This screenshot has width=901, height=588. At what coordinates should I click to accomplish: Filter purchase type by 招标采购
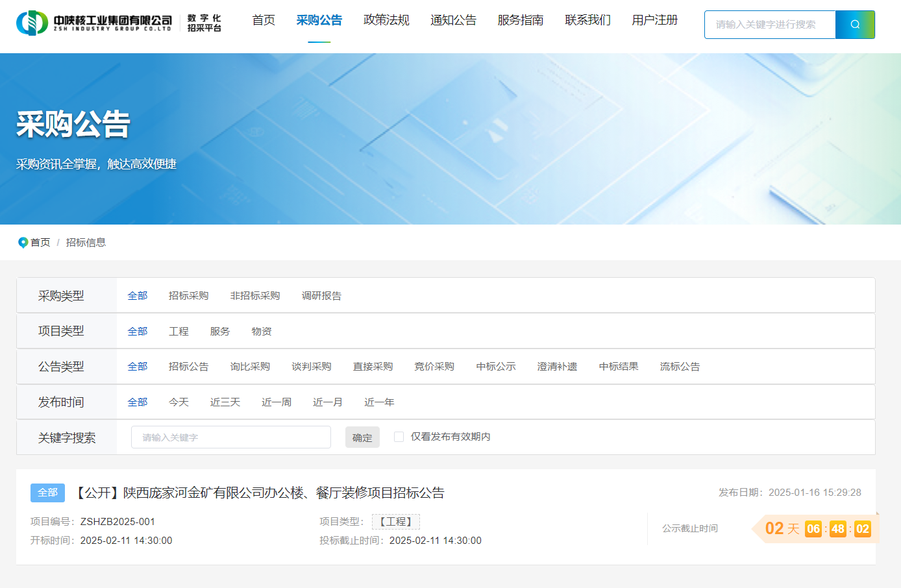(188, 296)
